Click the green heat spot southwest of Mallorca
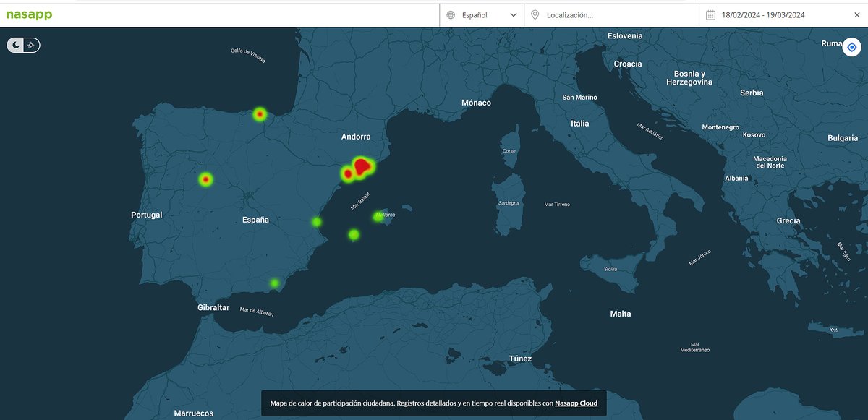The width and height of the screenshot is (868, 420). (354, 234)
